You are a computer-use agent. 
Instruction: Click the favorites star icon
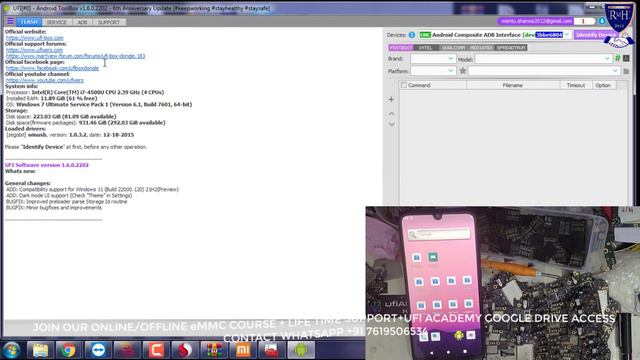[462, 71]
